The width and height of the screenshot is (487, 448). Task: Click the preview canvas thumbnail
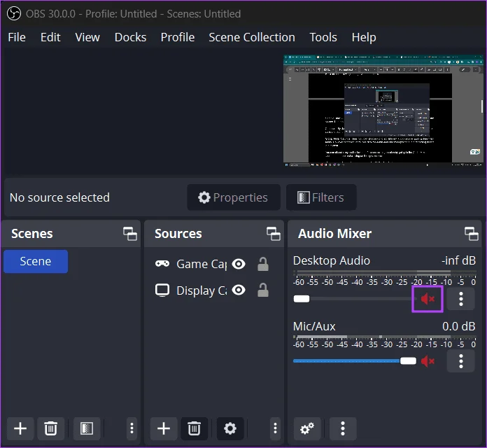pos(383,111)
